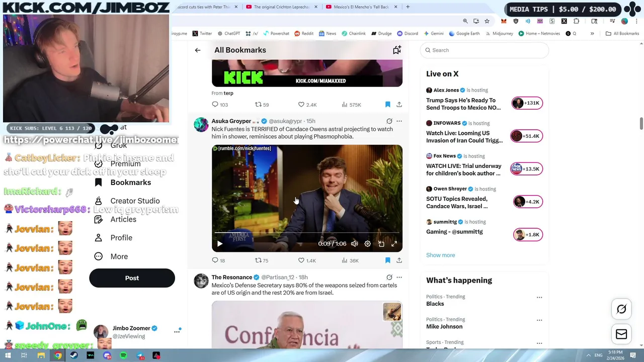
Task: Open account menu next to Jimbo Zoomer
Action: pyautogui.click(x=177, y=332)
